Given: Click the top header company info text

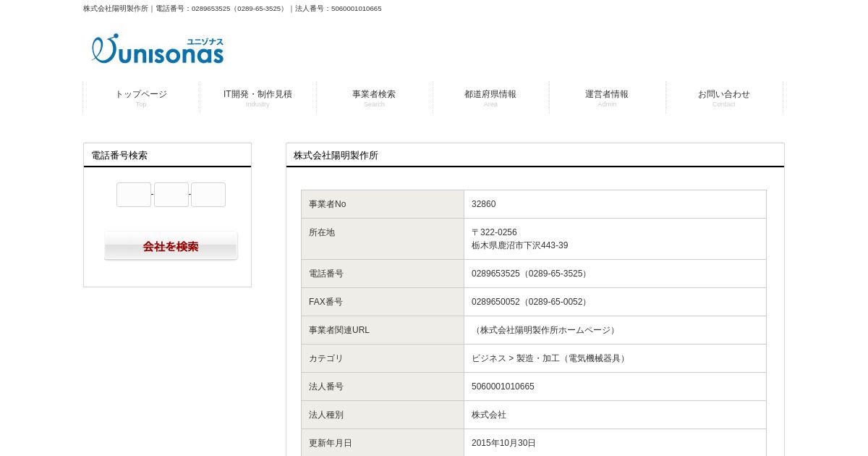Looking at the screenshot, I should (232, 9).
